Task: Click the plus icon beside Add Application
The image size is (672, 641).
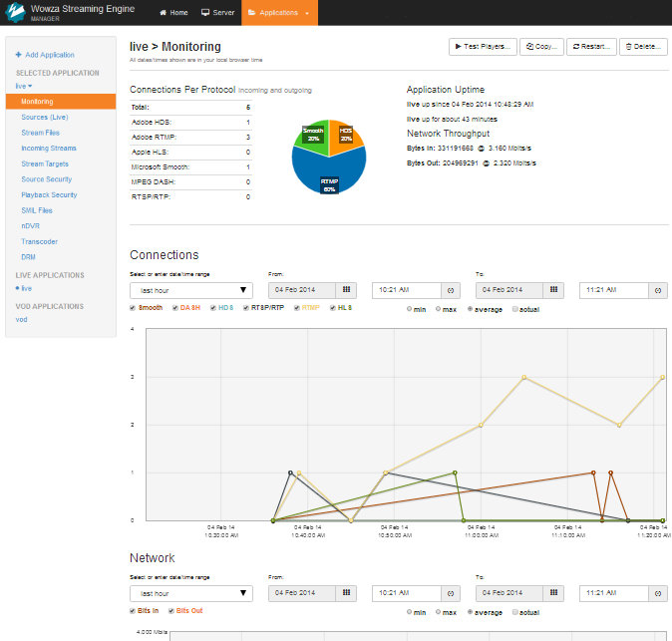Action: (x=18, y=55)
